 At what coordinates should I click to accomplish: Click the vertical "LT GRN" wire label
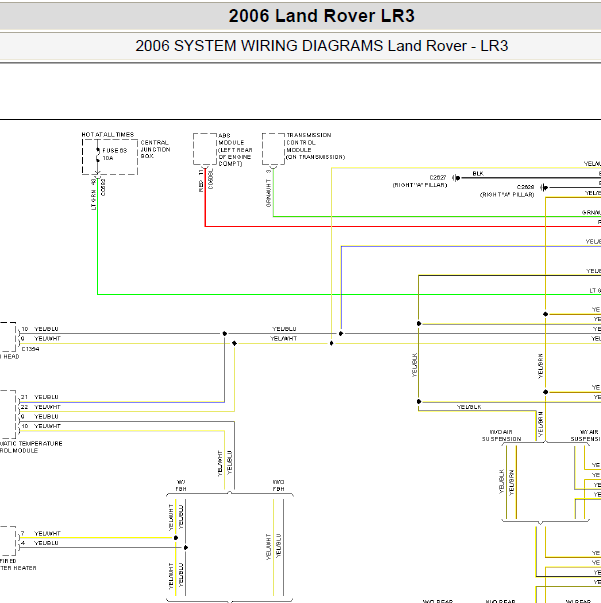[x=93, y=199]
